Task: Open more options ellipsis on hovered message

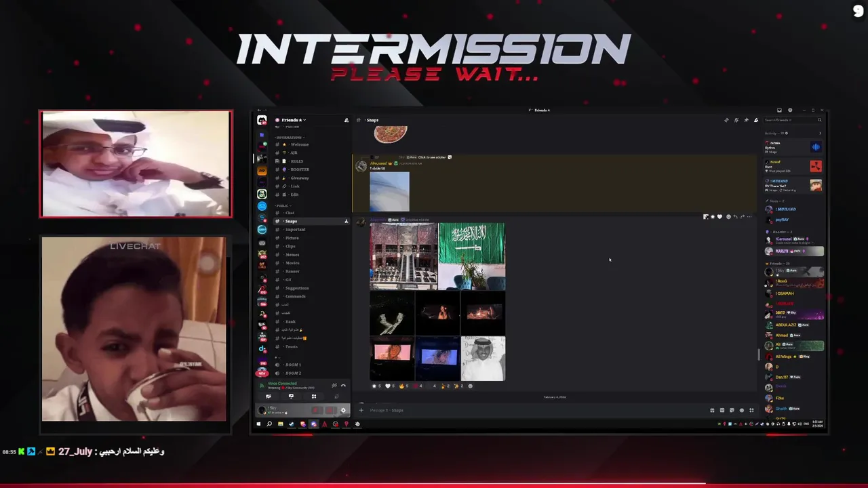Action: coord(749,217)
